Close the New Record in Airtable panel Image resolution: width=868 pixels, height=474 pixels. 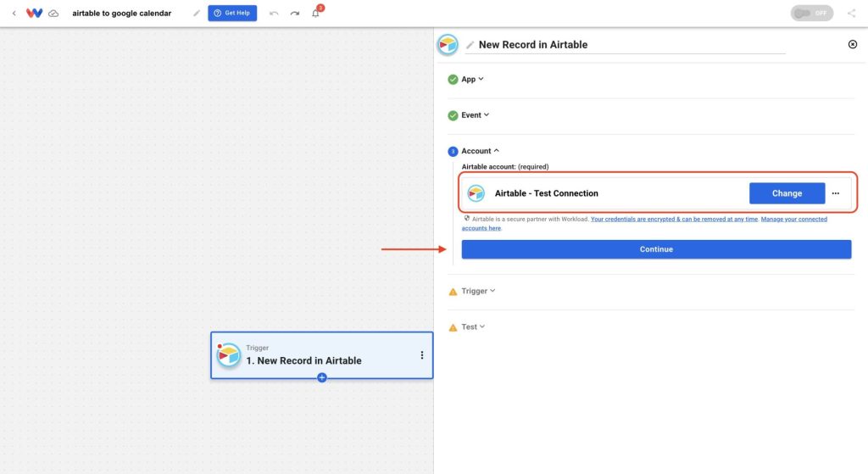853,44
